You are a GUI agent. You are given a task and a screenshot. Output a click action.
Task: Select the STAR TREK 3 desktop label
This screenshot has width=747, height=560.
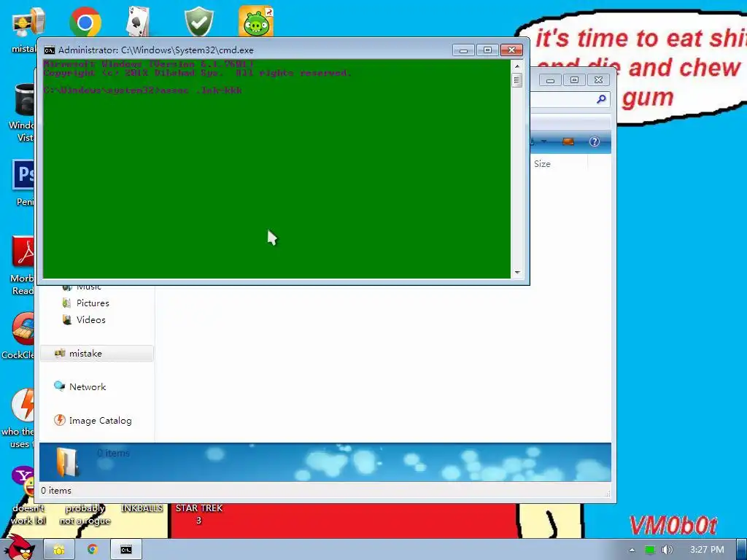198,514
